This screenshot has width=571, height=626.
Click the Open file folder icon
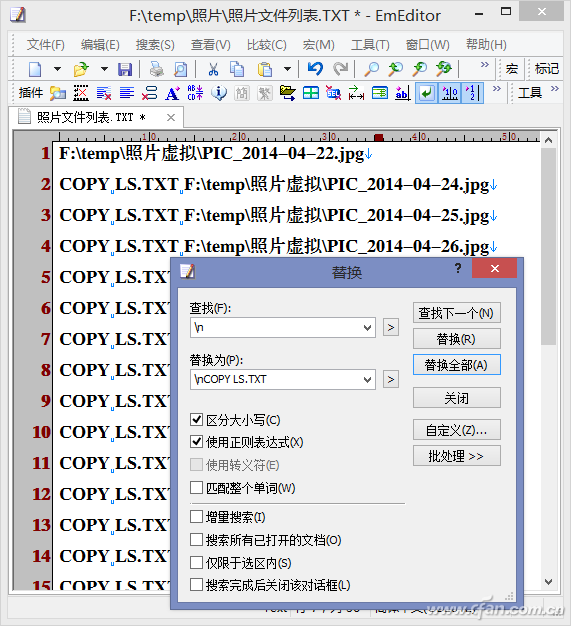(x=81, y=69)
